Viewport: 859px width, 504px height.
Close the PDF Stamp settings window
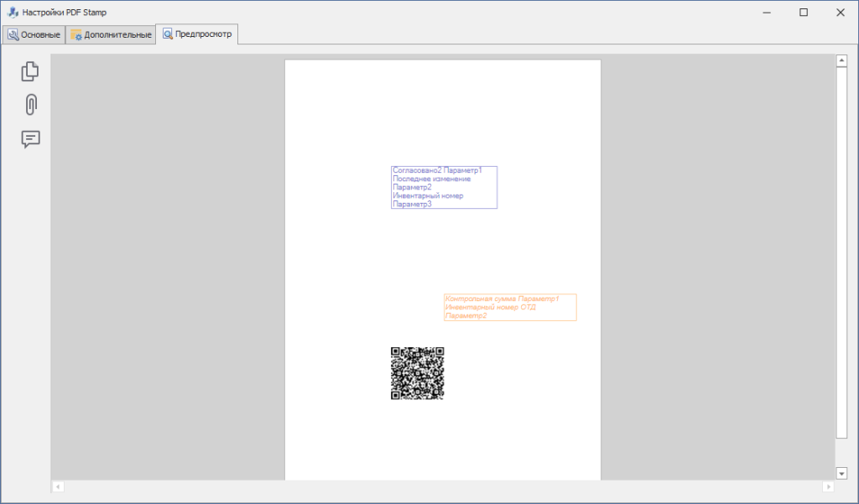tap(841, 13)
